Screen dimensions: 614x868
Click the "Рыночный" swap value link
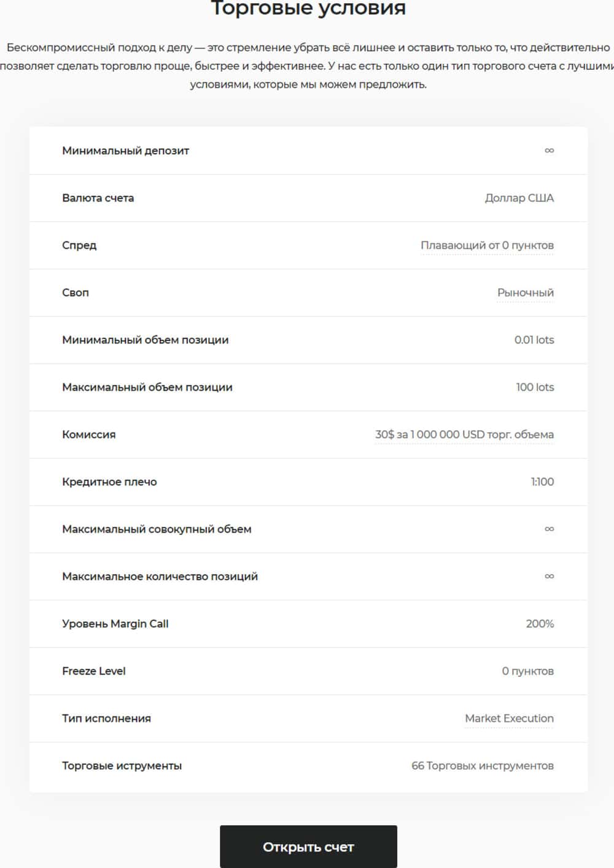(525, 292)
